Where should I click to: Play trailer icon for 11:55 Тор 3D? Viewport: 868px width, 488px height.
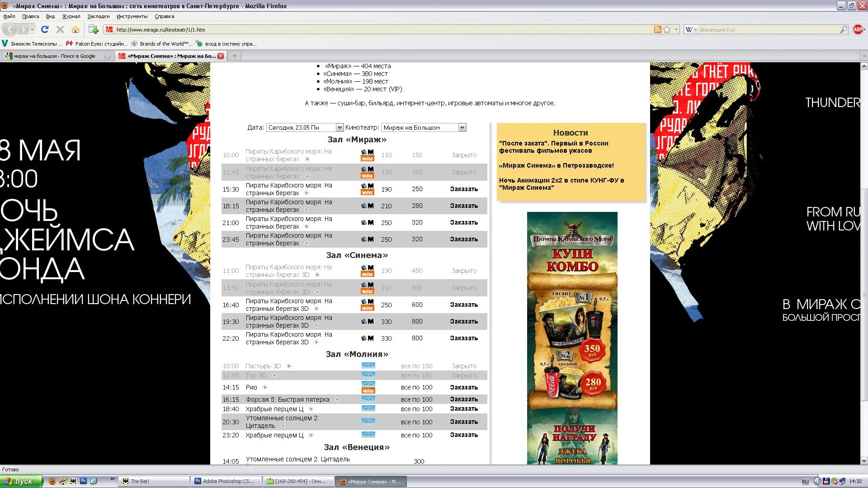(274, 375)
